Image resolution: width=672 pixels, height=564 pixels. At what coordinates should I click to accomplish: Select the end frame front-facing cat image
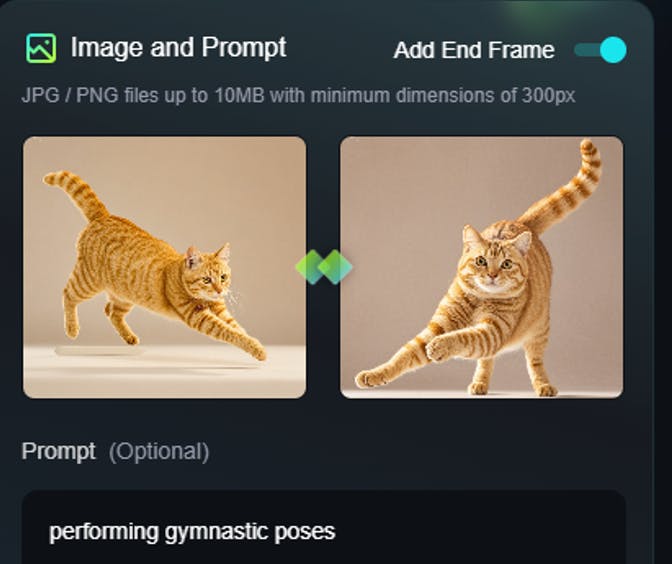pyautogui.click(x=482, y=267)
